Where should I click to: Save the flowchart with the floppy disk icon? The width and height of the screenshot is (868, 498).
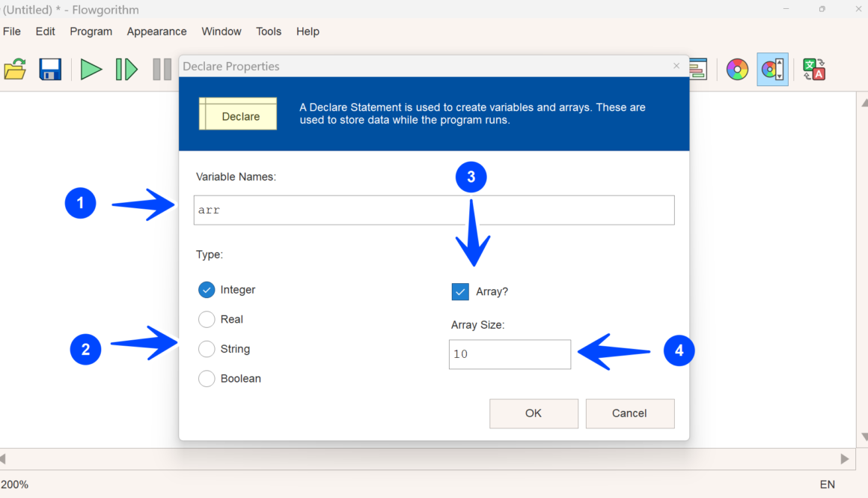50,70
